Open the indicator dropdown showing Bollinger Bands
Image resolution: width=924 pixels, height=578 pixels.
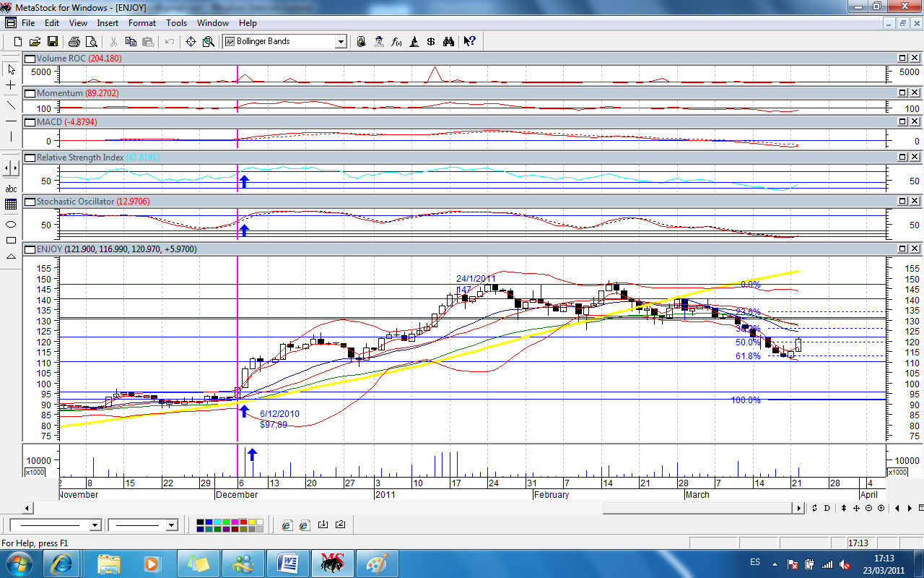341,42
